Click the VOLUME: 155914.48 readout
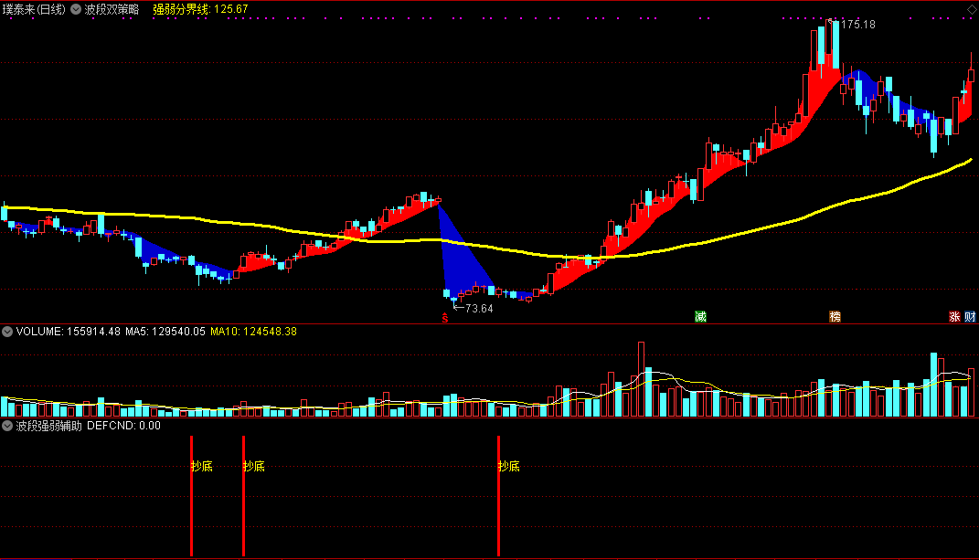The image size is (979, 560). (68, 332)
